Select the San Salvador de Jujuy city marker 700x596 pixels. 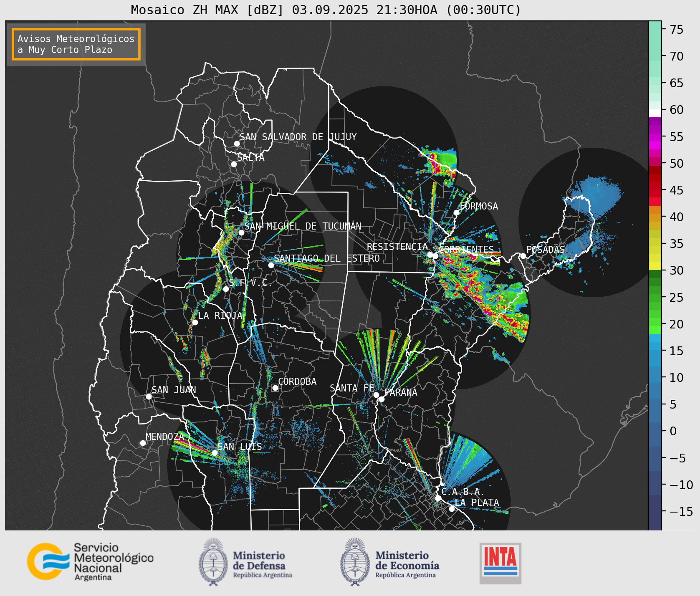(237, 144)
